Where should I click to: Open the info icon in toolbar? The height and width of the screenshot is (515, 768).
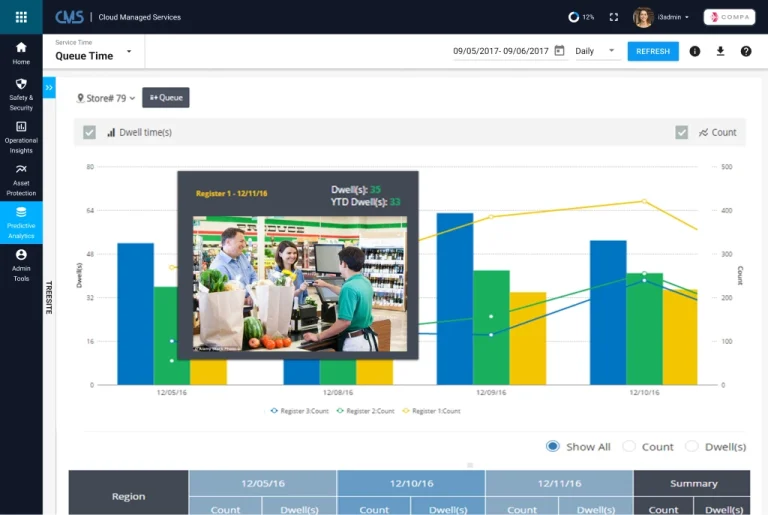tap(695, 51)
